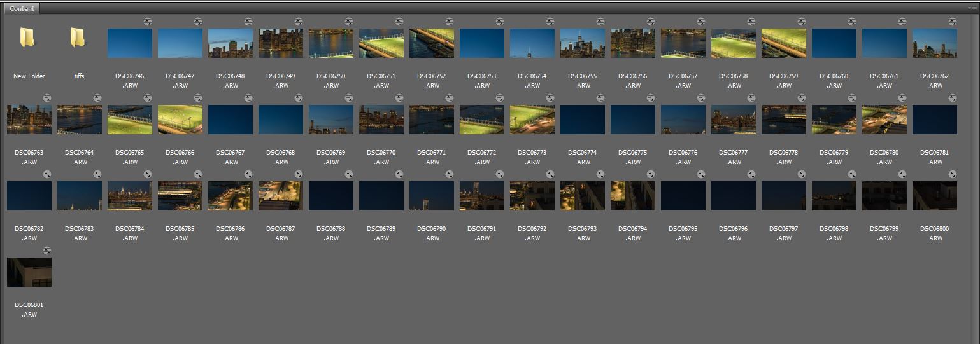Click the raw settings badge above DSC06779
980x344 pixels.
851,98
